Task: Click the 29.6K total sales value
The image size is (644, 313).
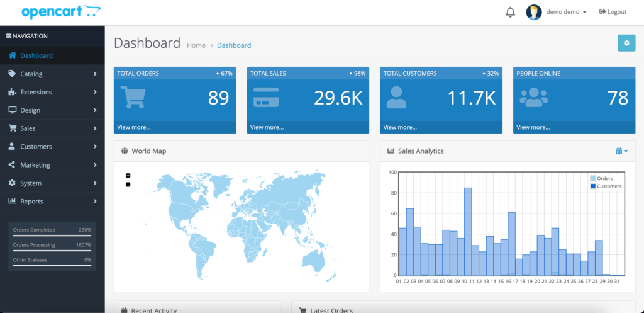Action: click(338, 98)
